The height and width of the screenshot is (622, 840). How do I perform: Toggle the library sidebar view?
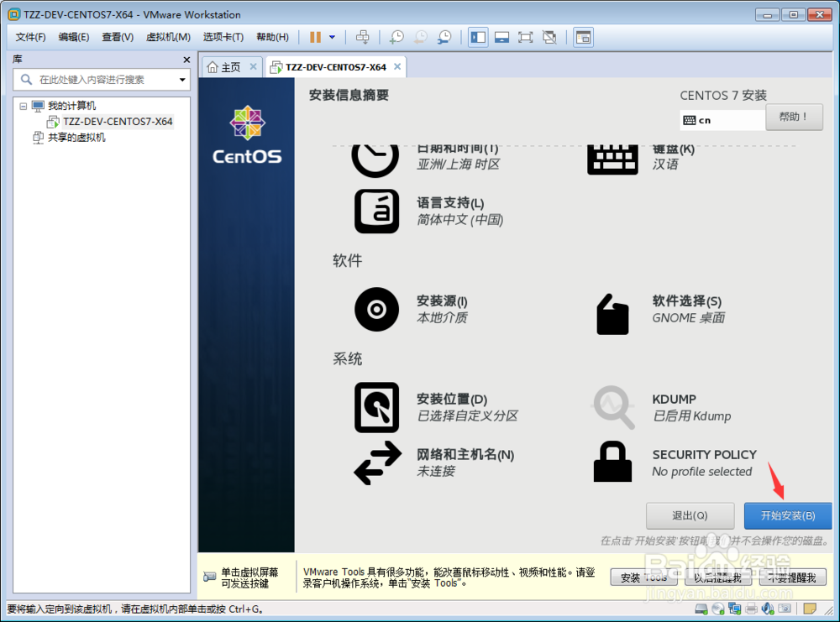click(x=478, y=37)
